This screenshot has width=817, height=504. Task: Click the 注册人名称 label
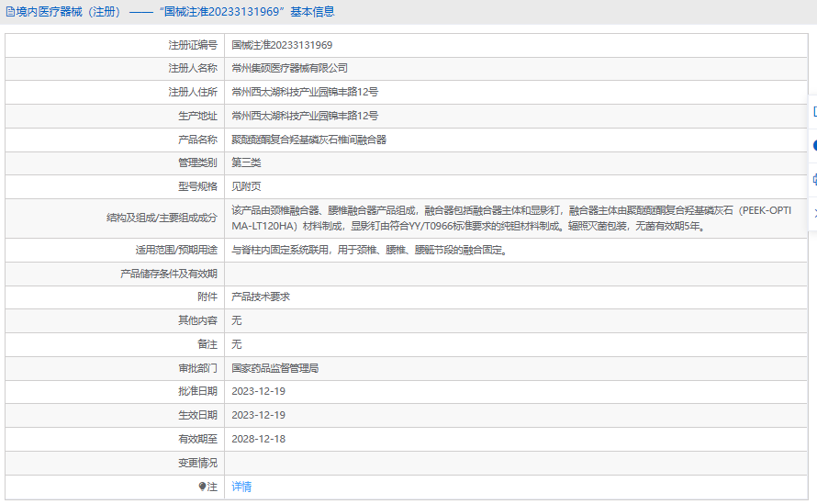(x=193, y=68)
